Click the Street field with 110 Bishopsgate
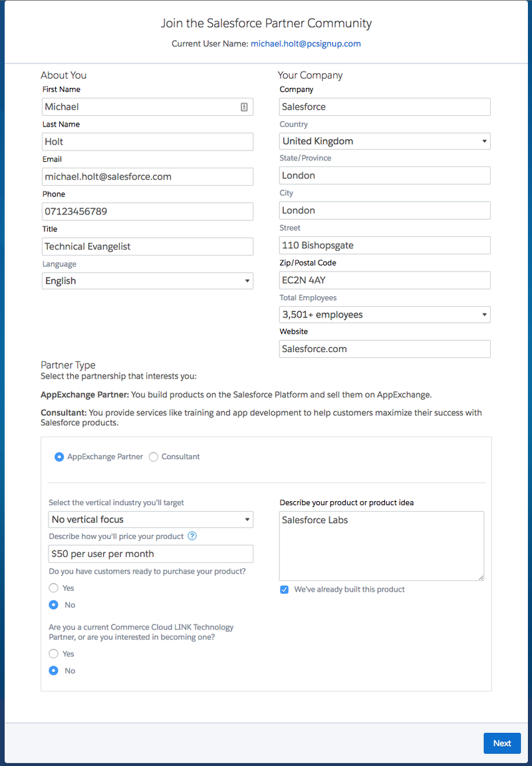 pyautogui.click(x=384, y=245)
